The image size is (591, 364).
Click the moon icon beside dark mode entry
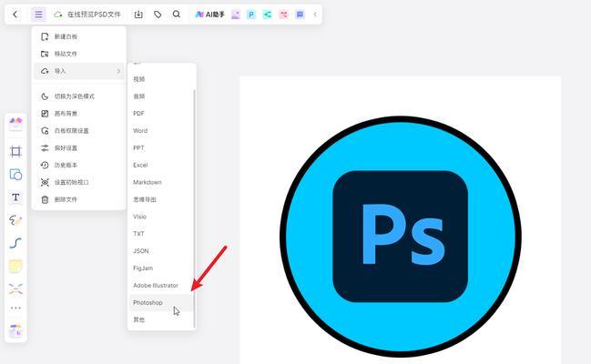45,96
